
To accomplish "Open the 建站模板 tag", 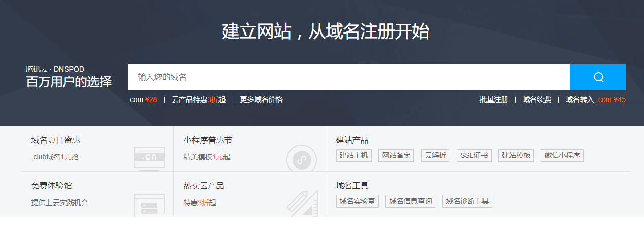I will coord(516,155).
